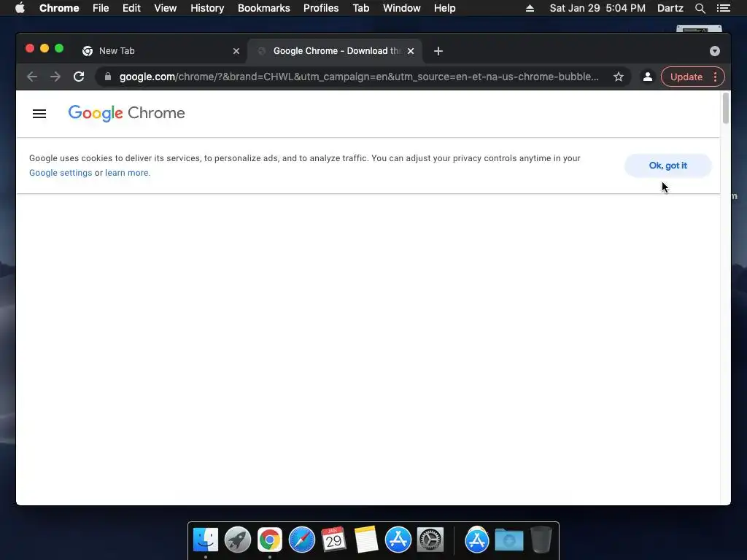Open the App Store next to Notes in the Dock
This screenshot has height=560, width=747.
(x=398, y=540)
